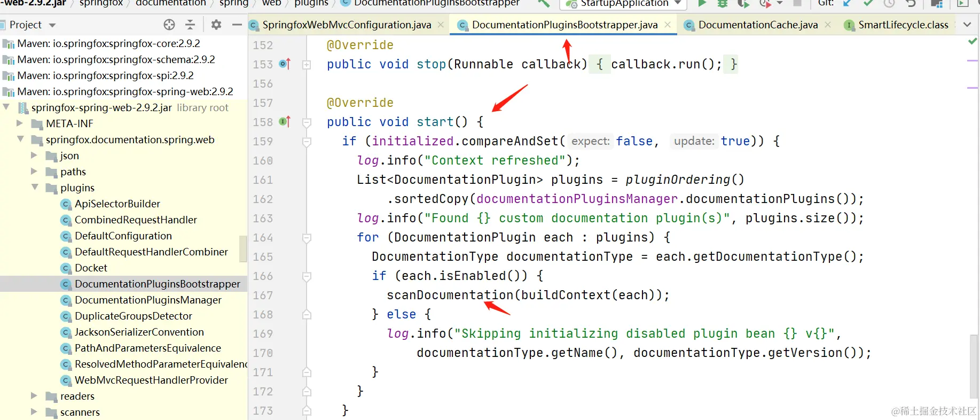This screenshot has height=420, width=980.
Task: Expand the paths package
Action: [34, 171]
